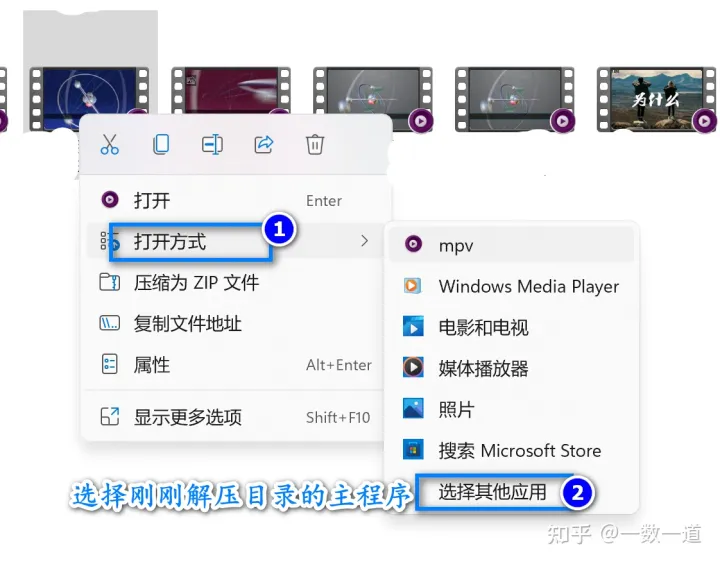Click 显示更多选项 entry
The width and height of the screenshot is (720, 564).
235,417
